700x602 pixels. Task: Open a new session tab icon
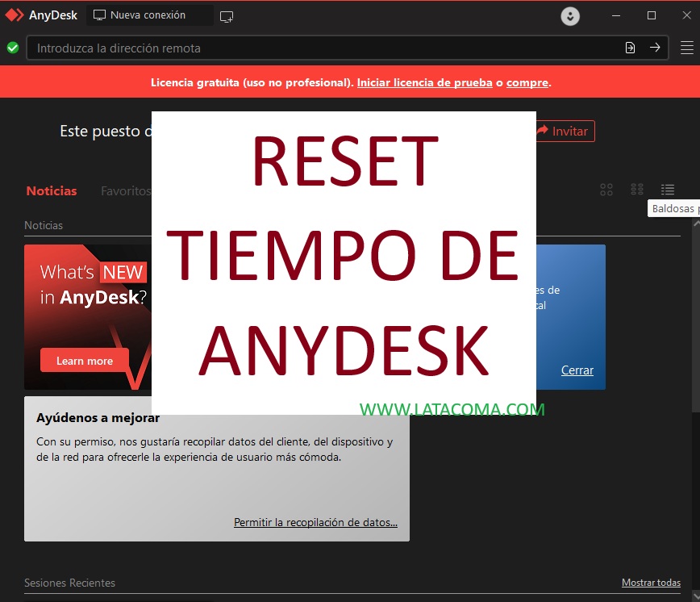point(227,17)
